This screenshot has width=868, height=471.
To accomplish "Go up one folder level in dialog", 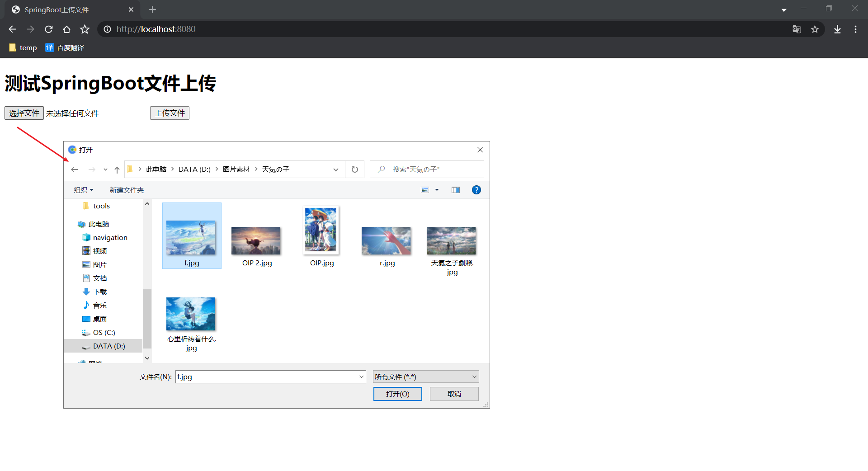I will [117, 170].
